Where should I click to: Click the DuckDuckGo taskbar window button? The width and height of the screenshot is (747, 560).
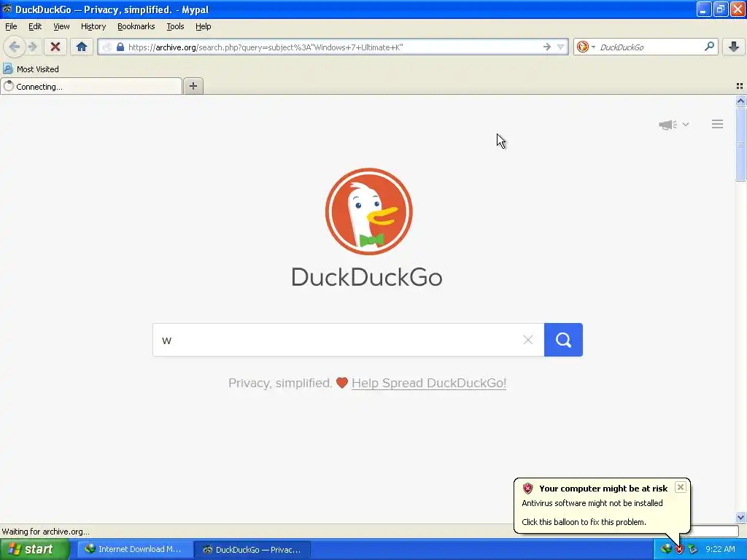[253, 550]
